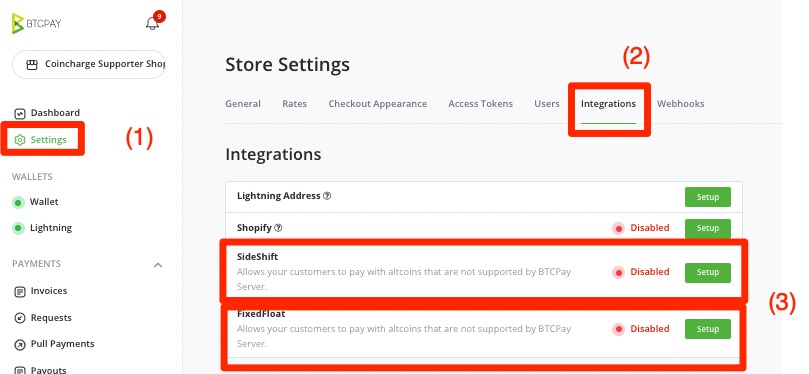Click the Shopify help question-mark icon

[279, 227]
